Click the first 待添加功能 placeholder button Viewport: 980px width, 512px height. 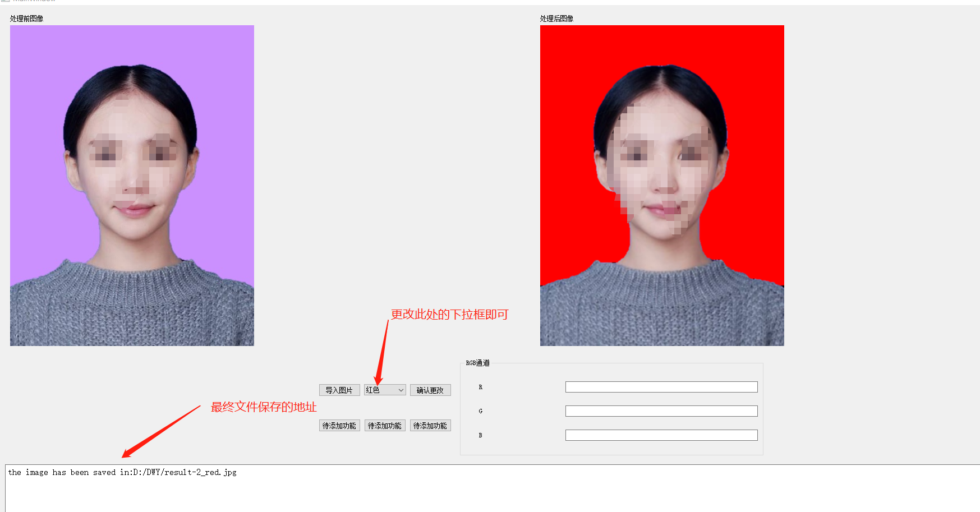(x=339, y=425)
